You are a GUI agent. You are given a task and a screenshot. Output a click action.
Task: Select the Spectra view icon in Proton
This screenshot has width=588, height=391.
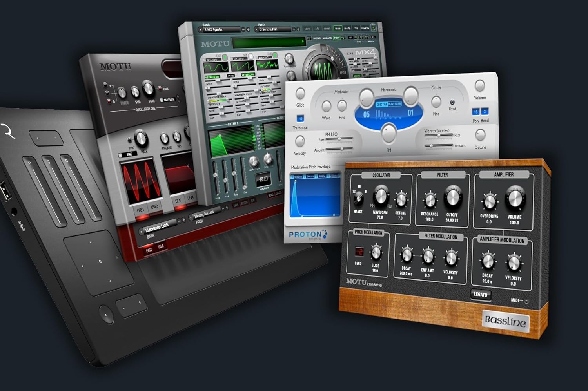coord(382,104)
